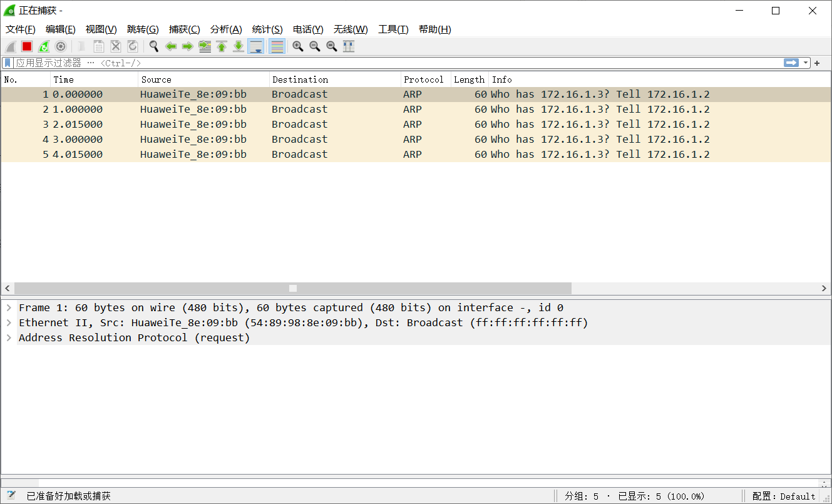This screenshot has width=832, height=504.
Task: Click the packet list horizontal scrollbar thumb
Action: pyautogui.click(x=293, y=288)
